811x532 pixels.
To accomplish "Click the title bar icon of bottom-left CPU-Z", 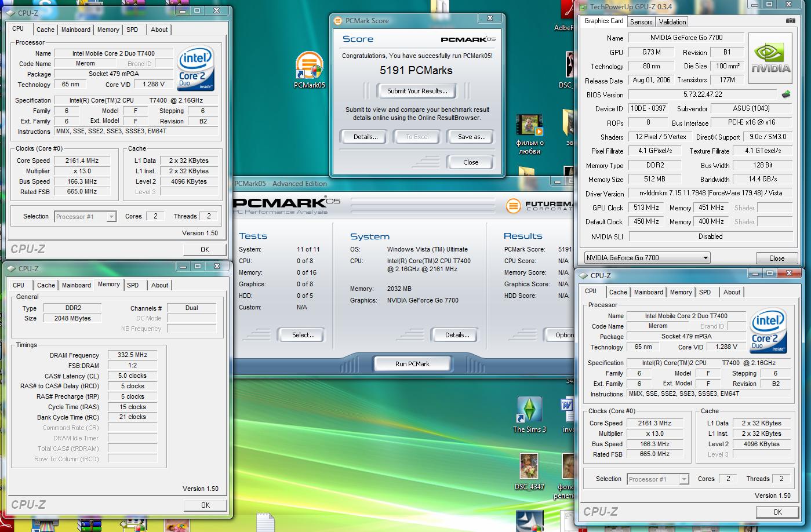I will pos(12,268).
